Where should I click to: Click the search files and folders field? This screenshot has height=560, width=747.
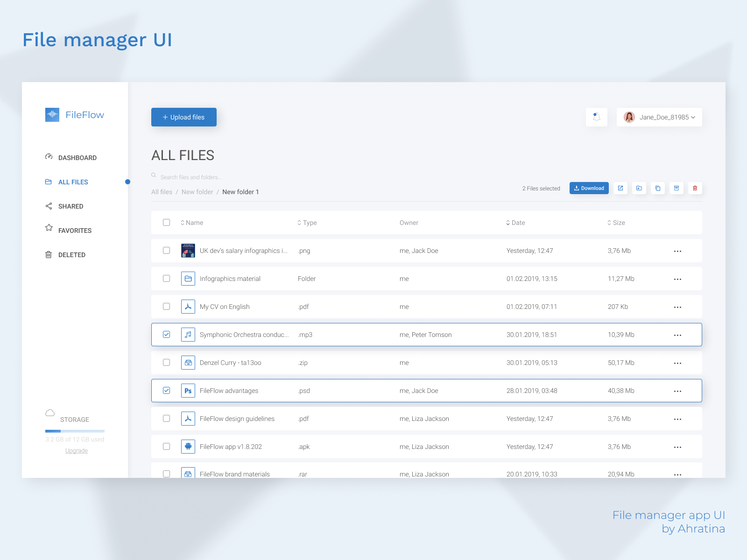tap(190, 176)
